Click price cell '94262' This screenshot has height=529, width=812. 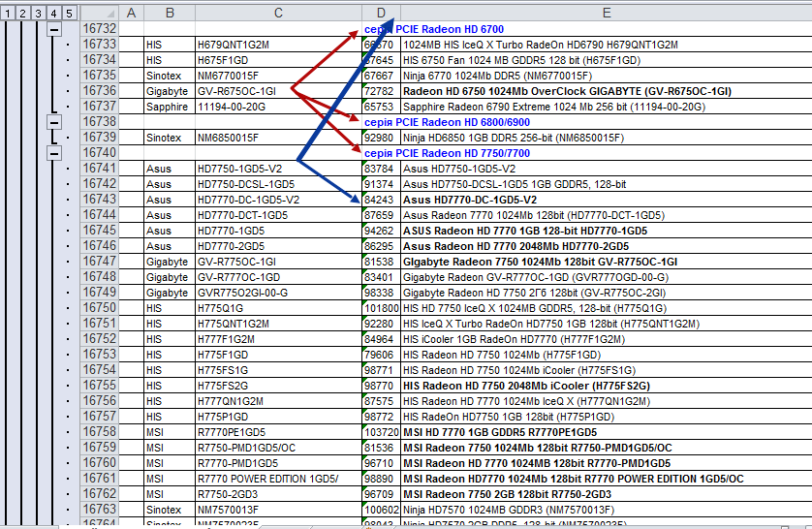pyautogui.click(x=381, y=231)
